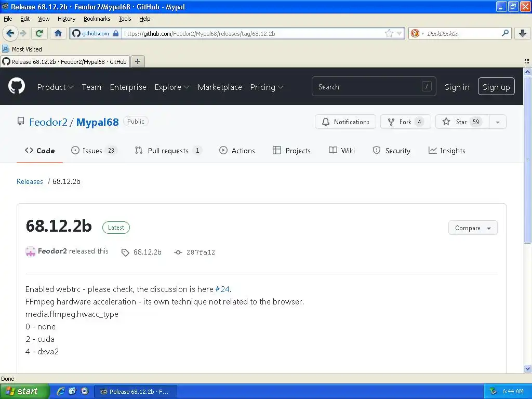Viewport: 532px width, 399px height.
Task: Focus the GitHub search field
Action: click(x=374, y=87)
